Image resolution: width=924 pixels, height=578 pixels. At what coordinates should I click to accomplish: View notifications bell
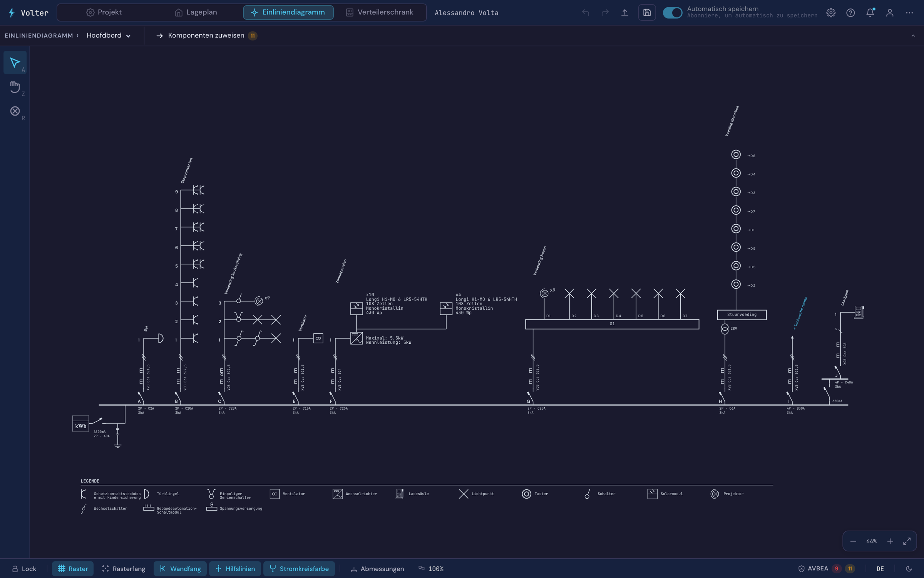click(870, 13)
